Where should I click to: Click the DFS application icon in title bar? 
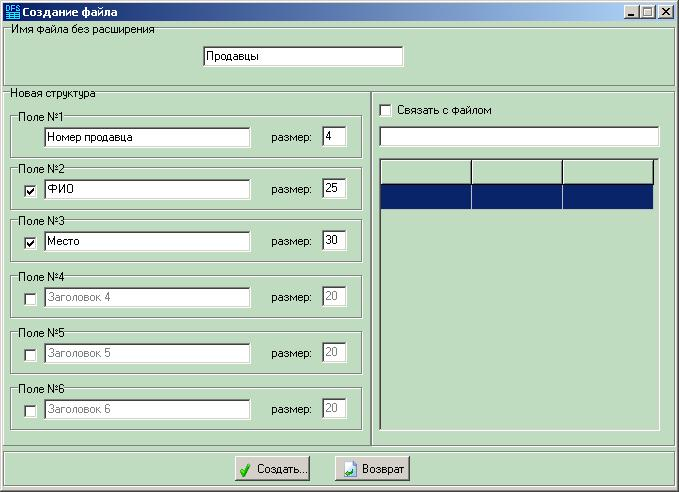tap(12, 12)
